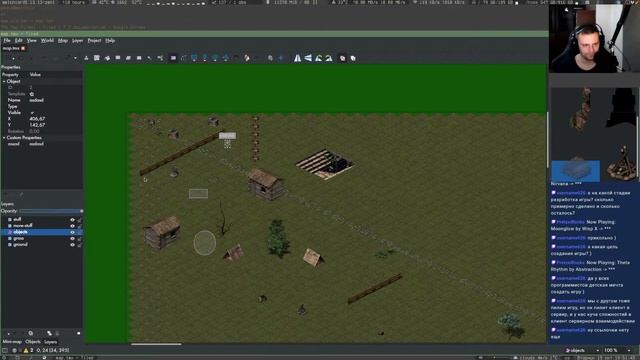Open the 100 % zoom dropdown
The height and width of the screenshot is (360, 640).
[618, 350]
